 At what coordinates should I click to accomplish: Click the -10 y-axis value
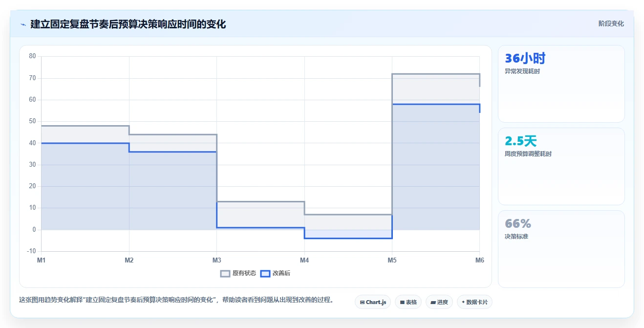32,251
